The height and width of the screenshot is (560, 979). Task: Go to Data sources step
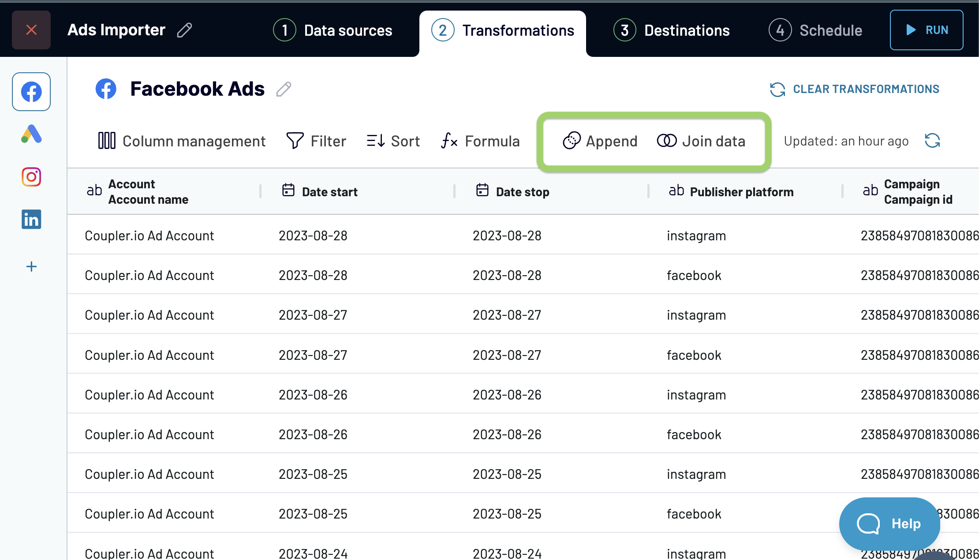click(333, 30)
